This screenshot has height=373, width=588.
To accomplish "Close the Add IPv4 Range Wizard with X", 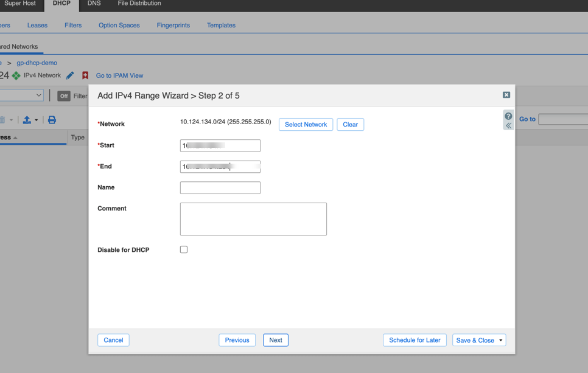I will tap(506, 95).
